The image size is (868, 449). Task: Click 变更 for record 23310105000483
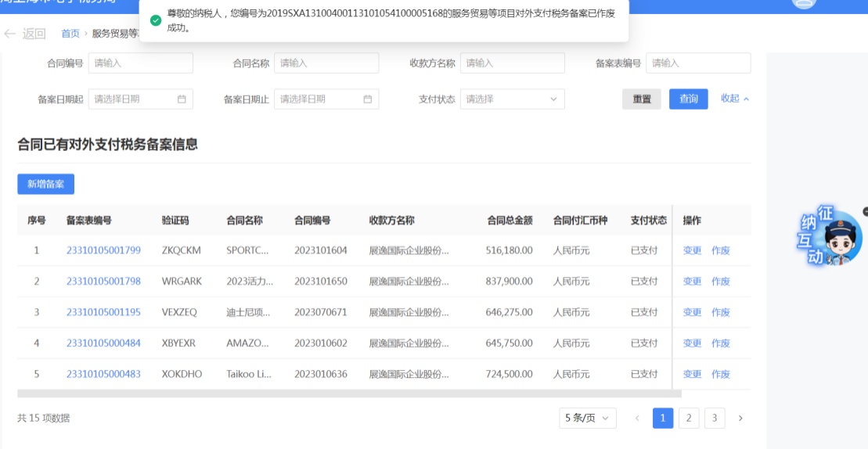coord(692,374)
